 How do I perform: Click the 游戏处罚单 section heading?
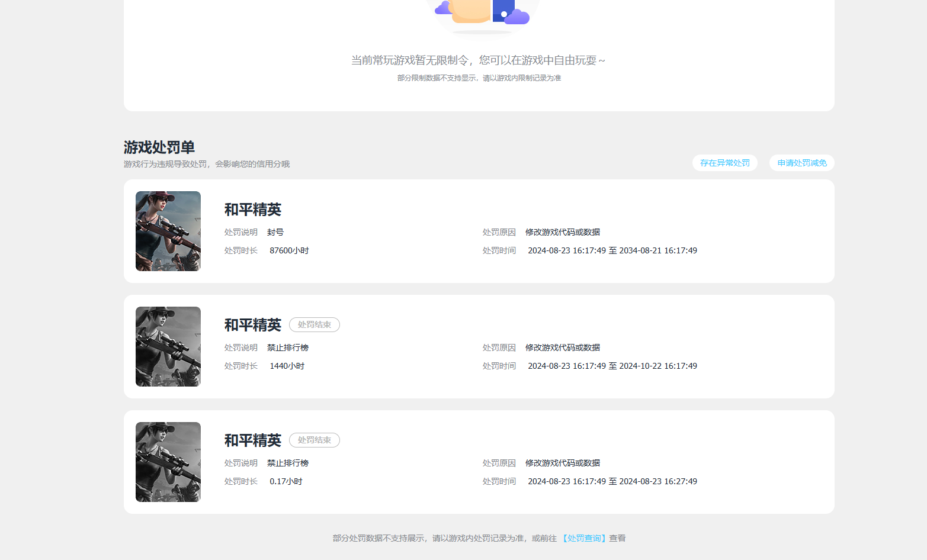(x=159, y=147)
